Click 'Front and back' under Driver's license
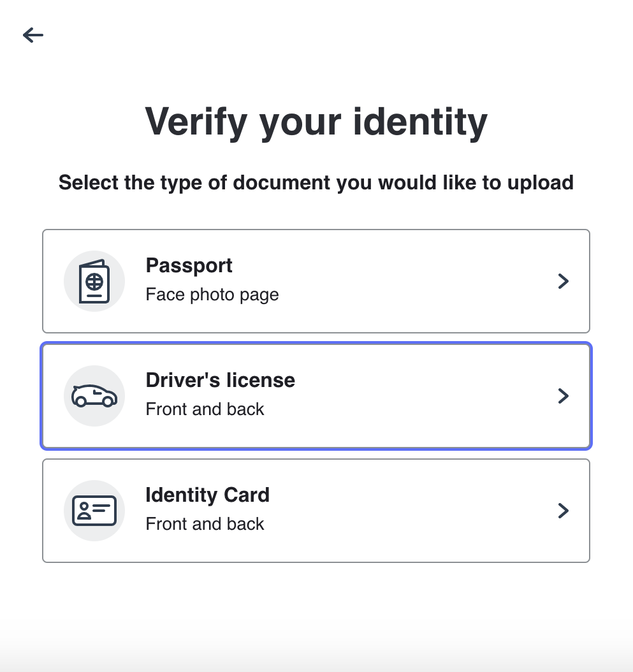This screenshot has height=672, width=633. tap(205, 409)
